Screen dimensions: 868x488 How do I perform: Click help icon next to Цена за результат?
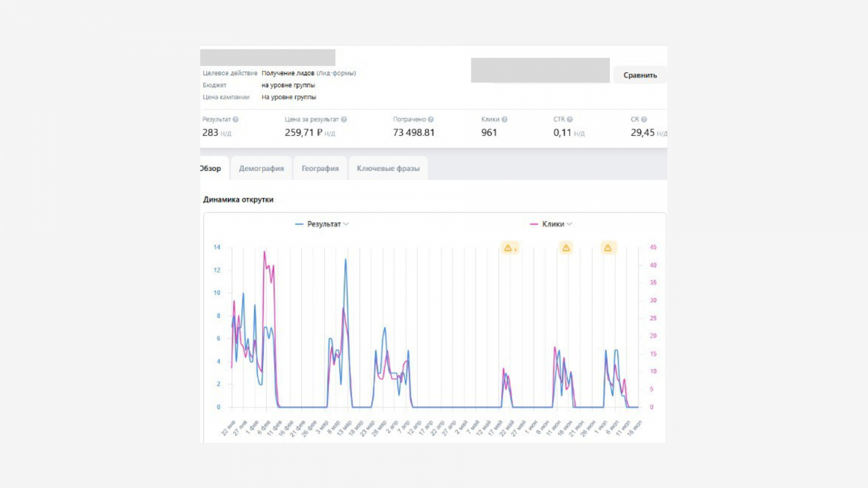point(344,119)
